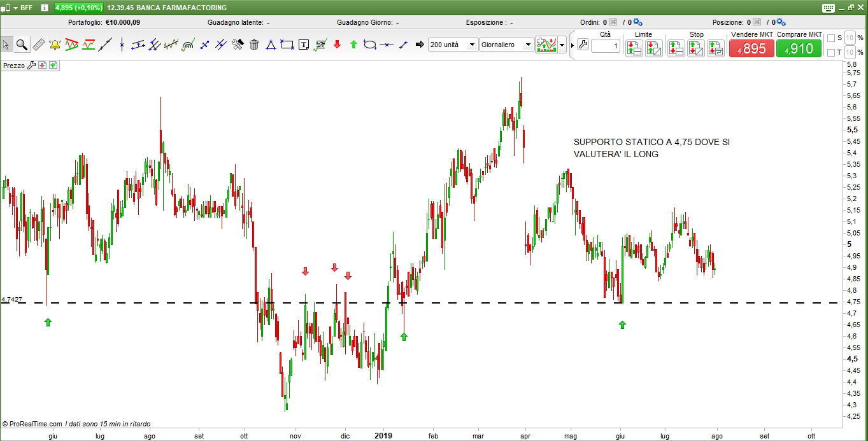Select the text annotation tool

(304, 45)
